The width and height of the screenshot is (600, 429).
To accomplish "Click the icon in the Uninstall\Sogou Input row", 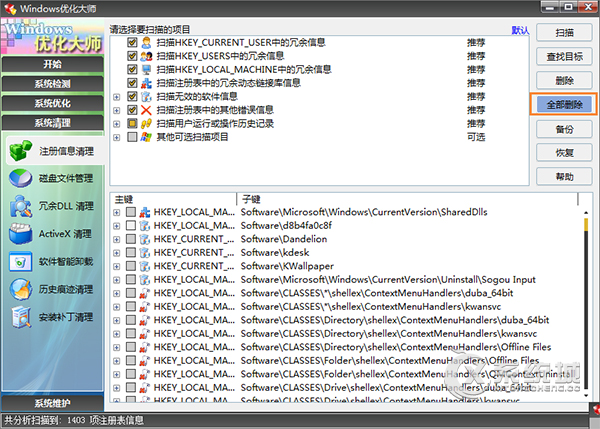I will click(144, 280).
